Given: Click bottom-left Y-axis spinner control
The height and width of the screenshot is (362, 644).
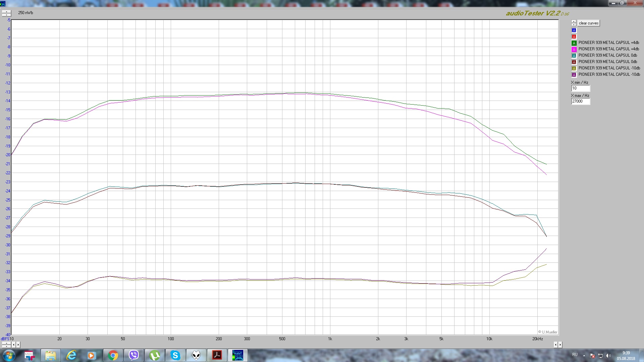Looking at the screenshot, I should (x=6, y=345).
